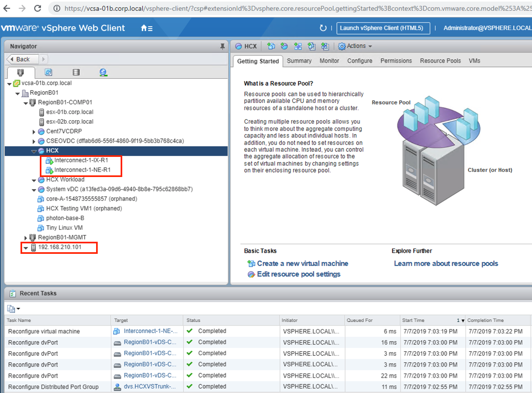Sort tasks by Start Time column
This screenshot has width=532, height=393.
(413, 320)
